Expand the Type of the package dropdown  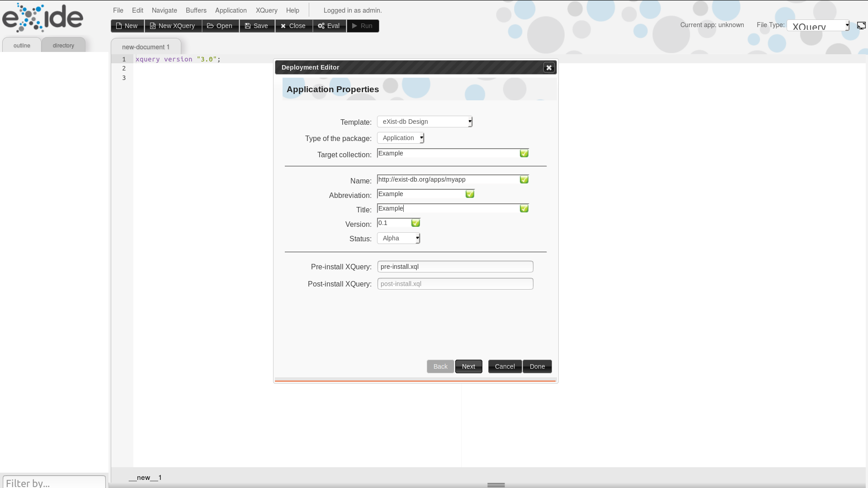pos(401,138)
